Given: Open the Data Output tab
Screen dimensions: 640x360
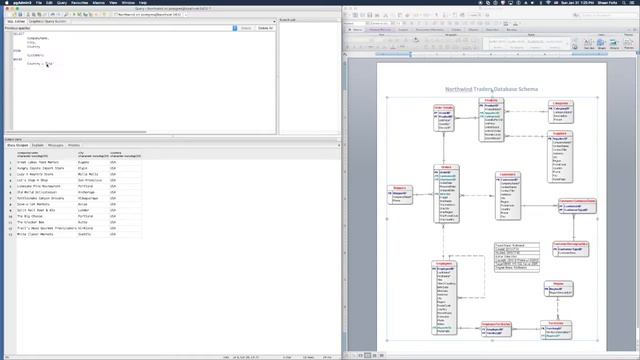Looking at the screenshot, I should point(18,145).
